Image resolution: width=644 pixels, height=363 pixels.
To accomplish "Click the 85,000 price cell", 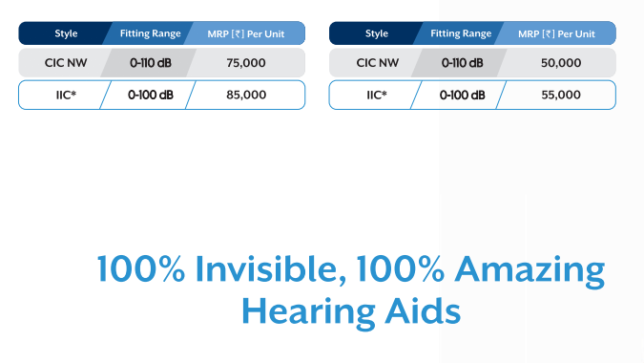I will pos(245,95).
